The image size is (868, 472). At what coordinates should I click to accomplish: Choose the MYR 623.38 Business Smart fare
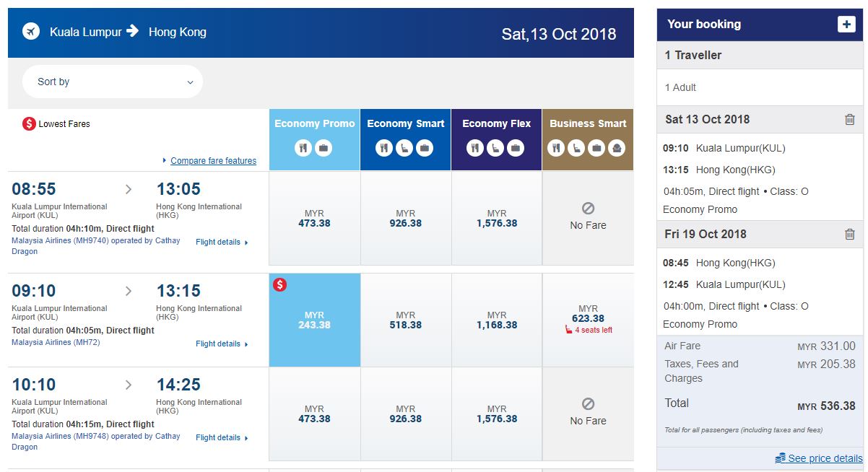point(588,318)
